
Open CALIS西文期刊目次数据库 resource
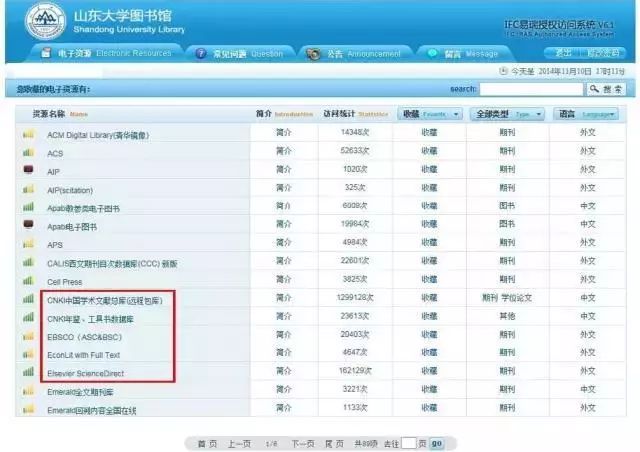click(x=112, y=264)
